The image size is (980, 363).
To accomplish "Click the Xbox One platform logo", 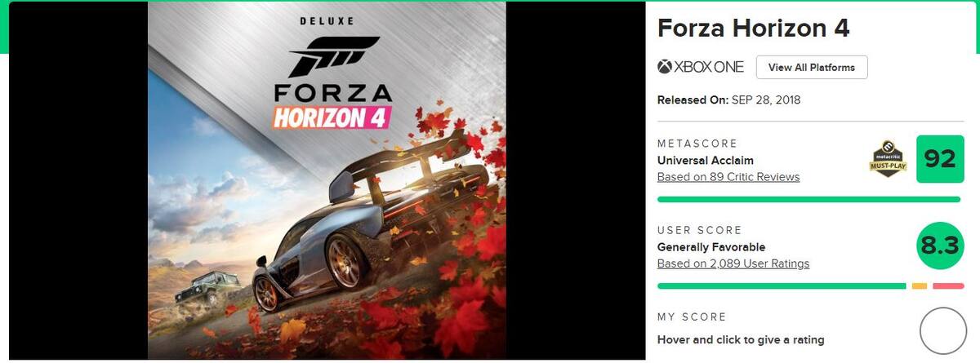I will 701,67.
